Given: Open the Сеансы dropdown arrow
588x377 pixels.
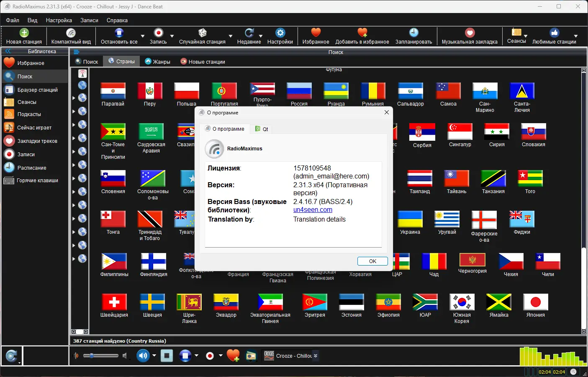Looking at the screenshot, I should 526,36.
